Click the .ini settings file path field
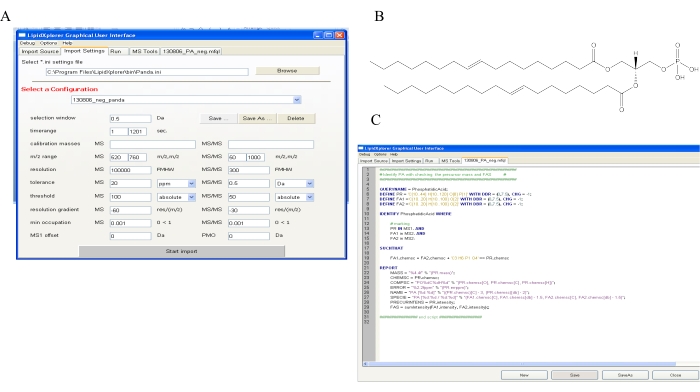Viewport: 700px width, 392px height. [147, 72]
